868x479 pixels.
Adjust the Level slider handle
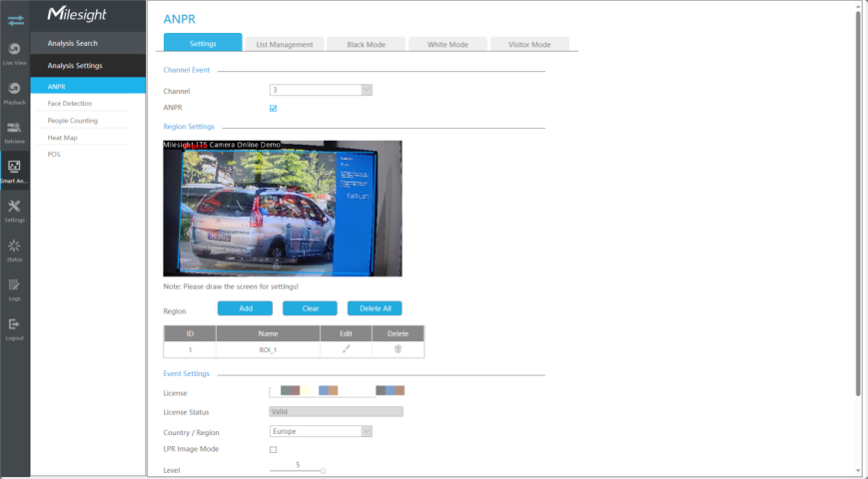click(x=323, y=471)
